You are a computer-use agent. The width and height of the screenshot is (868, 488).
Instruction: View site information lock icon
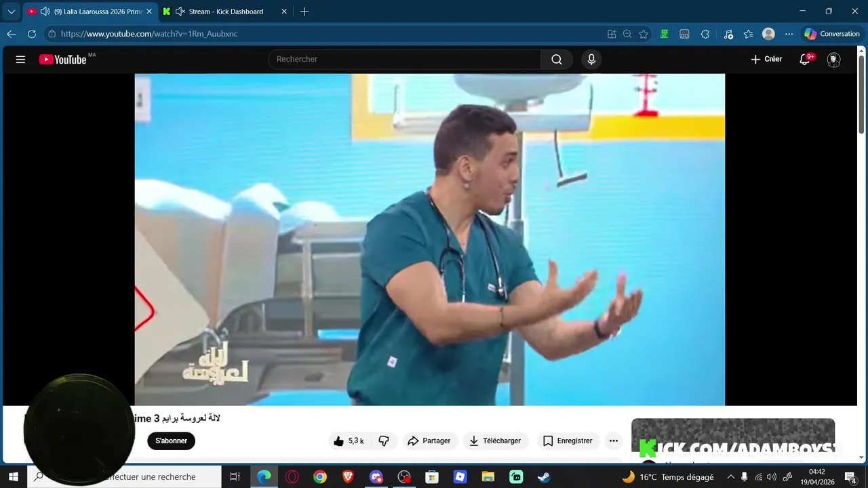tap(52, 34)
